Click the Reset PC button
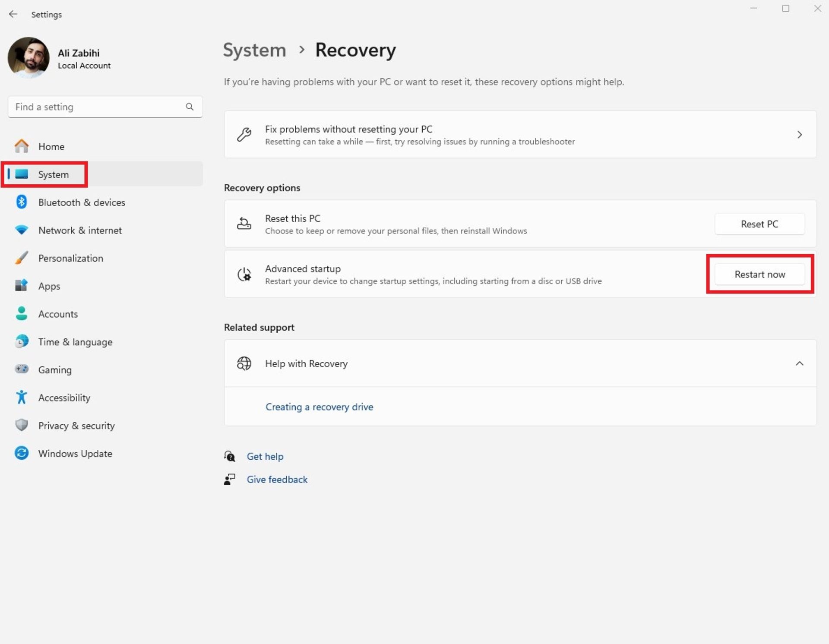This screenshot has width=829, height=644. point(759,224)
